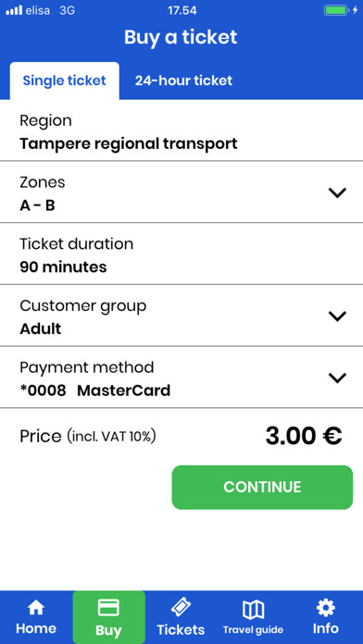This screenshot has height=644, width=363.
Task: Tap the A - B zones value
Action: pos(37,205)
